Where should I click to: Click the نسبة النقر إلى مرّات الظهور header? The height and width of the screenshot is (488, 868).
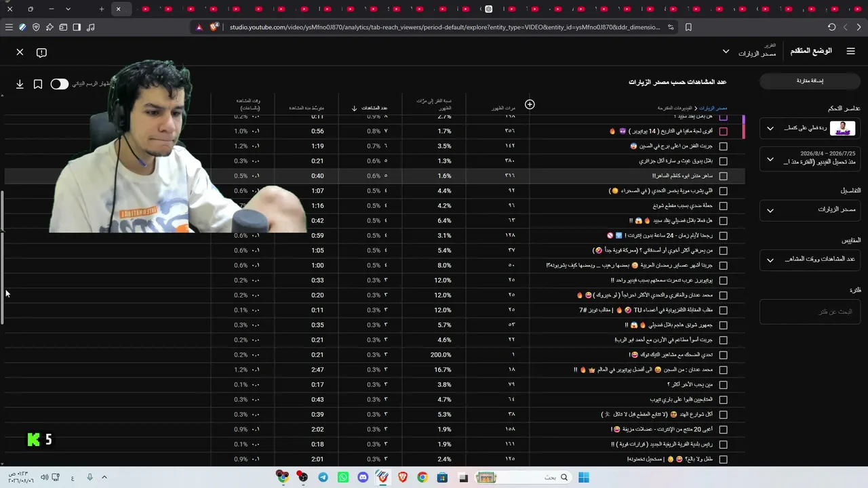[x=435, y=104]
